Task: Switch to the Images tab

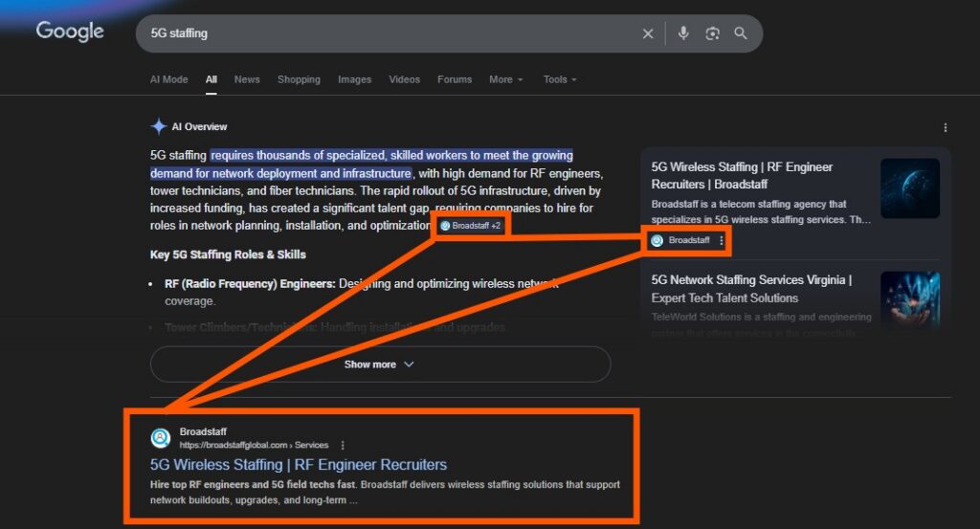Action: pos(354,79)
